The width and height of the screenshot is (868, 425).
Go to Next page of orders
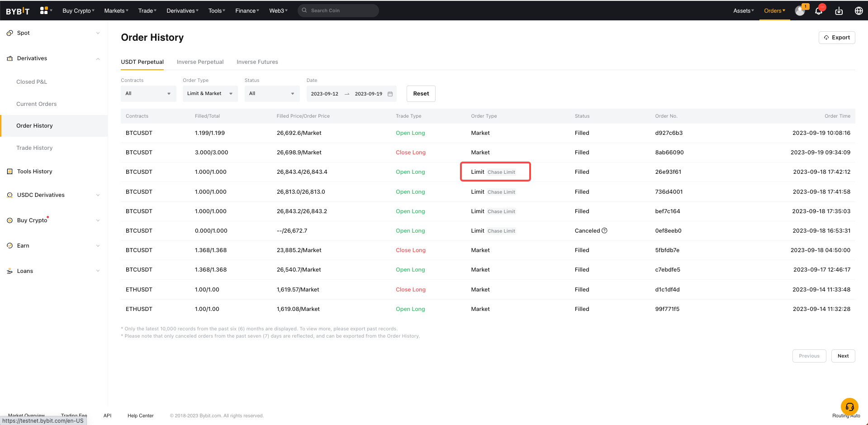(x=843, y=356)
